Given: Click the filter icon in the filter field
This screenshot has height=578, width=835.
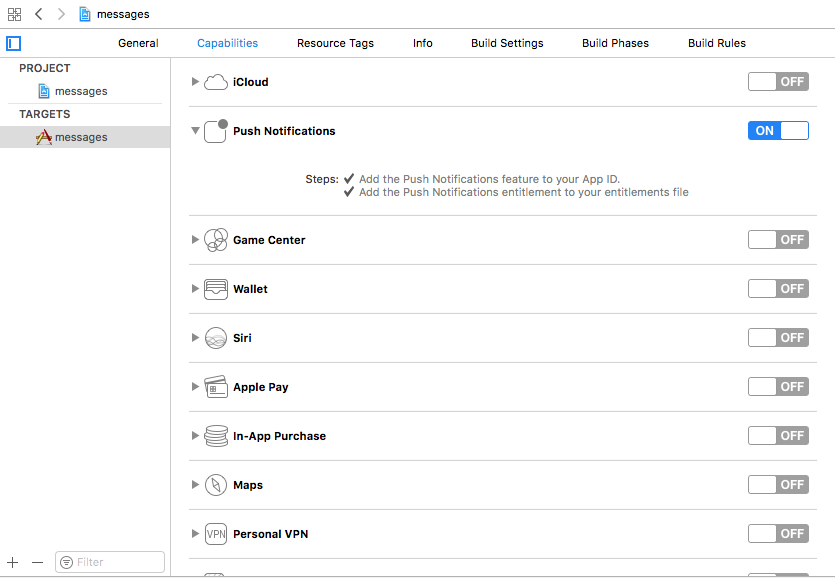Looking at the screenshot, I should [x=66, y=562].
